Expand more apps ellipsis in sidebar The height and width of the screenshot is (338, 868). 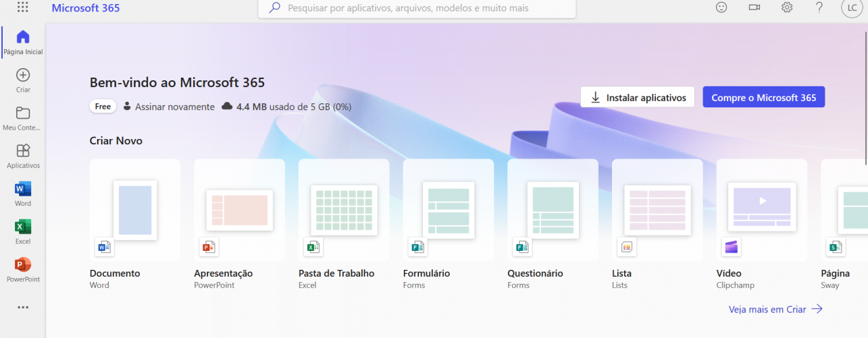pos(23,308)
